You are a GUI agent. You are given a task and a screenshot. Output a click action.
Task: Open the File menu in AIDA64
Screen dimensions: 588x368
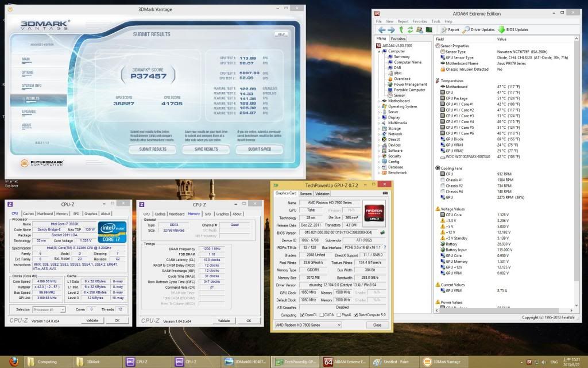[379, 21]
